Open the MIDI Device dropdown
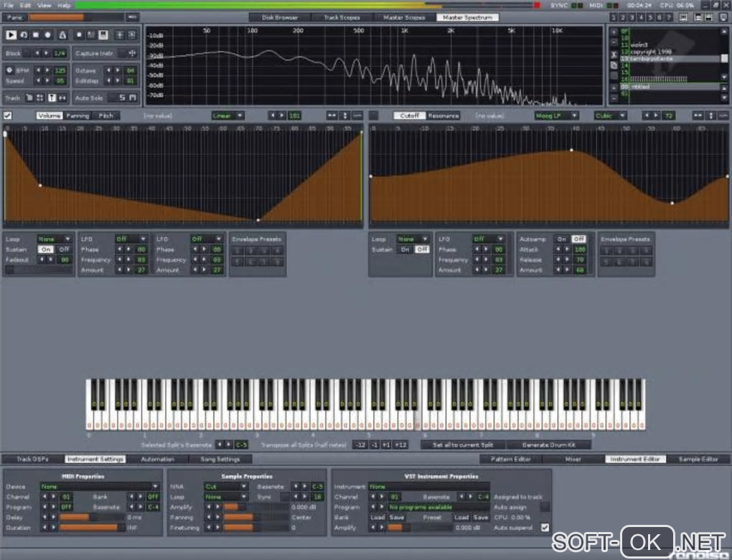The height and width of the screenshot is (560, 732). (x=100, y=487)
